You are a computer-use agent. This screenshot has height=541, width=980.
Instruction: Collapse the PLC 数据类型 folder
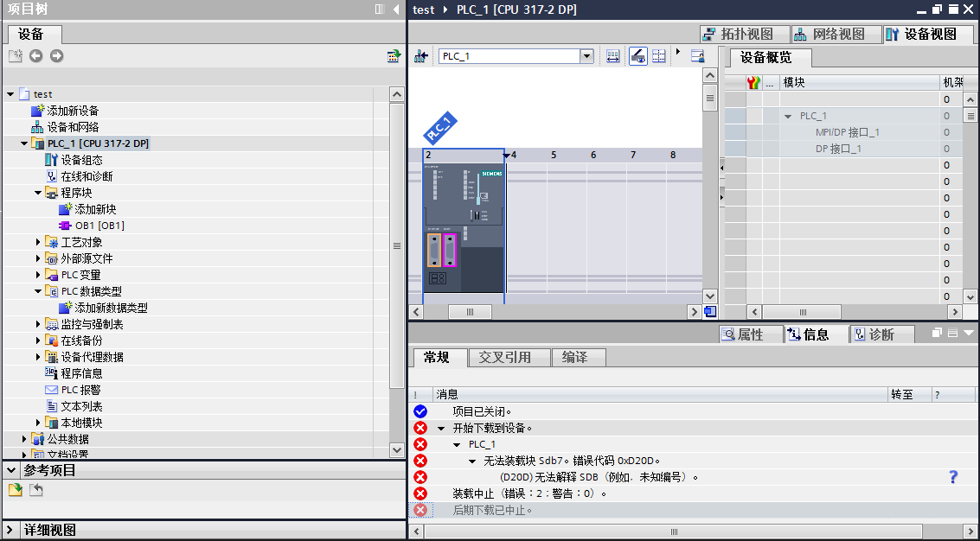click(38, 291)
